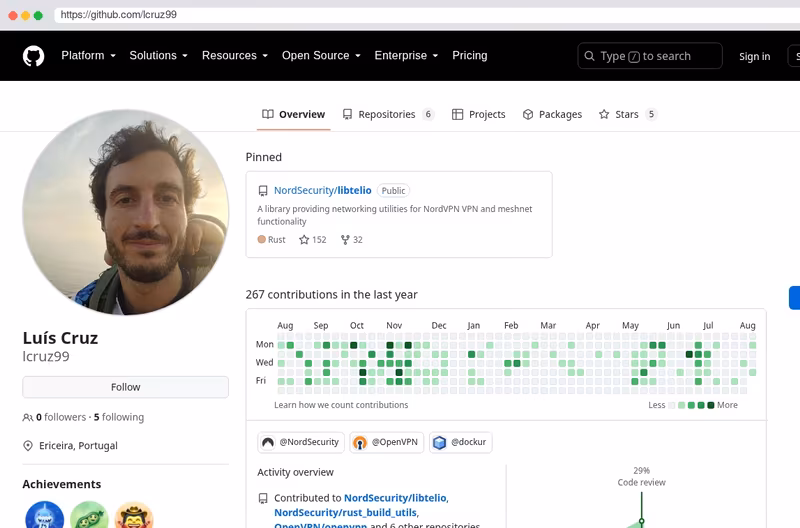The image size is (800, 528).
Task: Click the book icon beside Overview
Action: (x=268, y=114)
